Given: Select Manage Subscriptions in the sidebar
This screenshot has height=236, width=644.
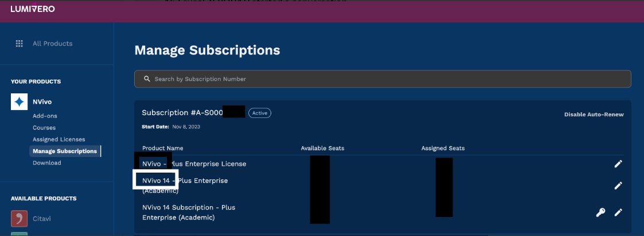Looking at the screenshot, I should 65,151.
